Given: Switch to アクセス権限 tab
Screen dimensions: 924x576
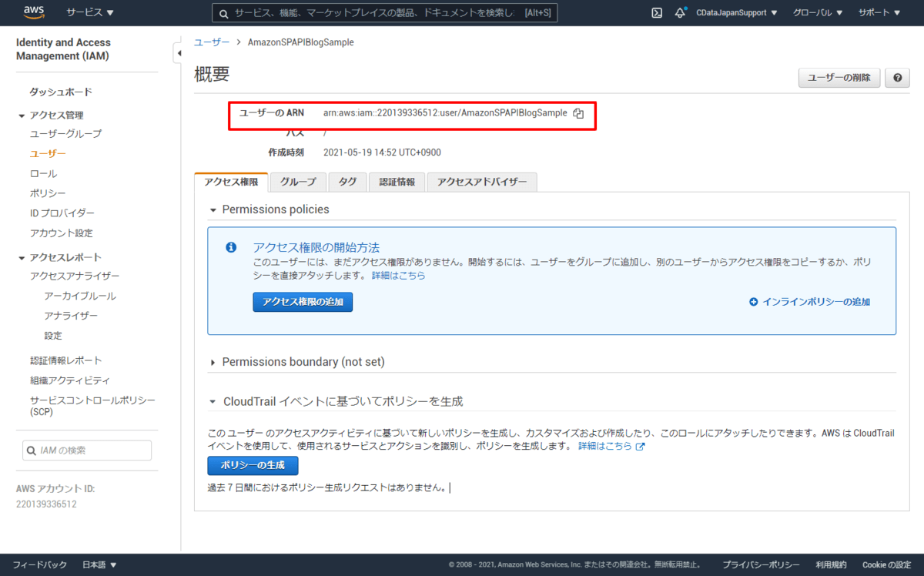Looking at the screenshot, I should [231, 183].
